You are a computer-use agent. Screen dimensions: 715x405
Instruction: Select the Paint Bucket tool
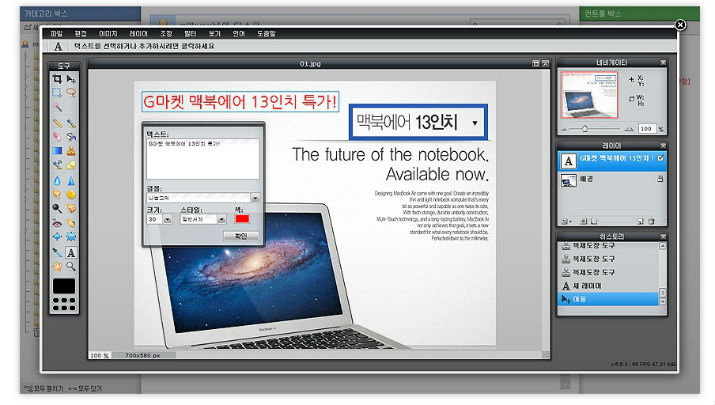coord(71,137)
